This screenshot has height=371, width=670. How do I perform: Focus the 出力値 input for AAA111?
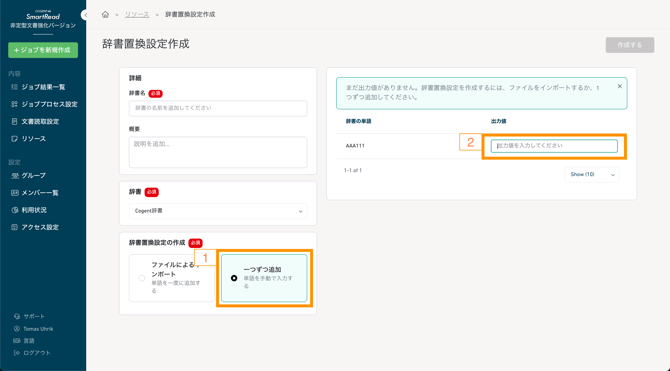554,146
